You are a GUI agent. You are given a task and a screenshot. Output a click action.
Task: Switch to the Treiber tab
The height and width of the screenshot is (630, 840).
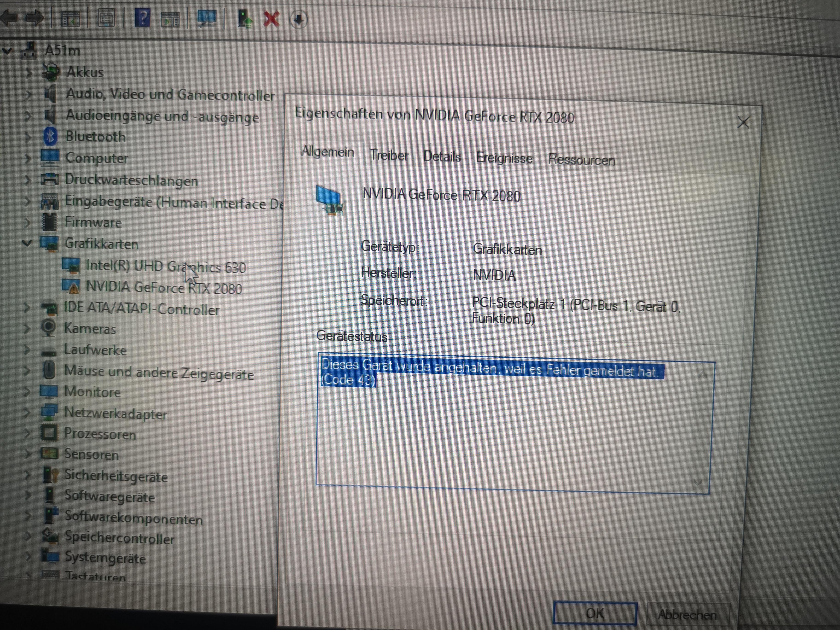[390, 155]
